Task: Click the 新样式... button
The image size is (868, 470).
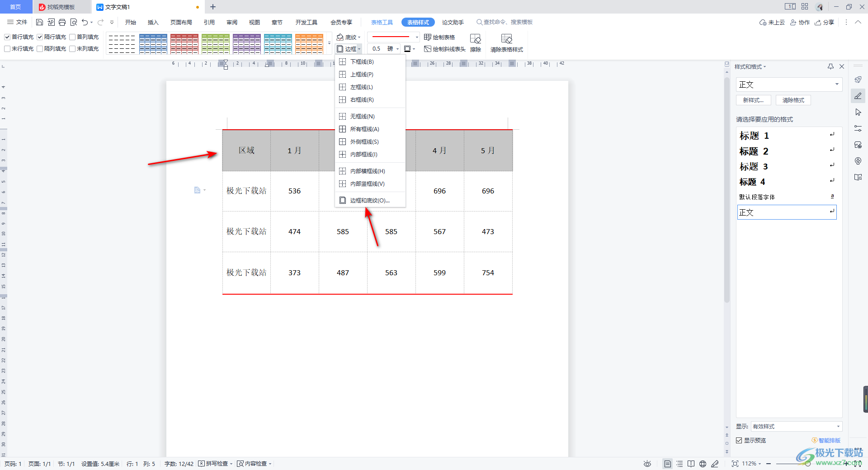Action: pyautogui.click(x=753, y=100)
